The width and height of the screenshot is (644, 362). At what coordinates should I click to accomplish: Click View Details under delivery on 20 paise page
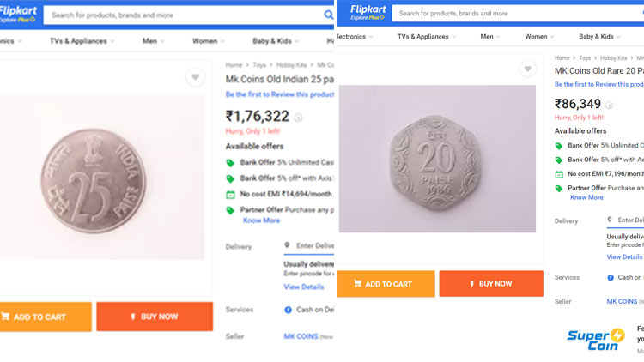624,256
